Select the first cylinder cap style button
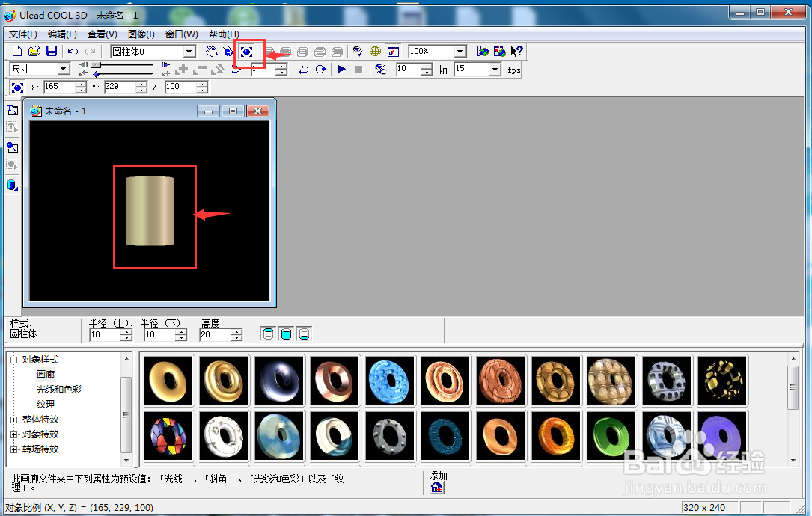Viewport: 812px width, 516px height. (268, 334)
